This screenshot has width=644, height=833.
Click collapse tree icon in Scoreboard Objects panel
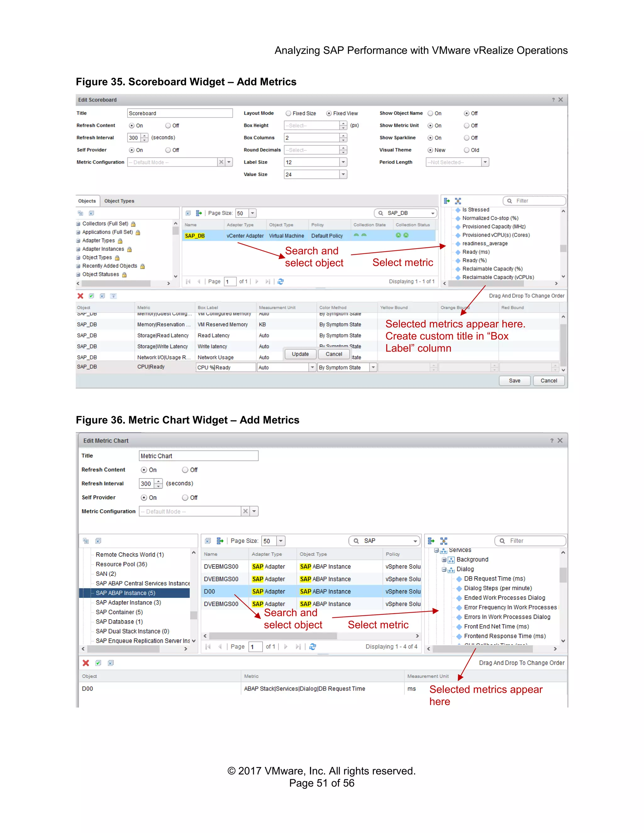[x=80, y=213]
